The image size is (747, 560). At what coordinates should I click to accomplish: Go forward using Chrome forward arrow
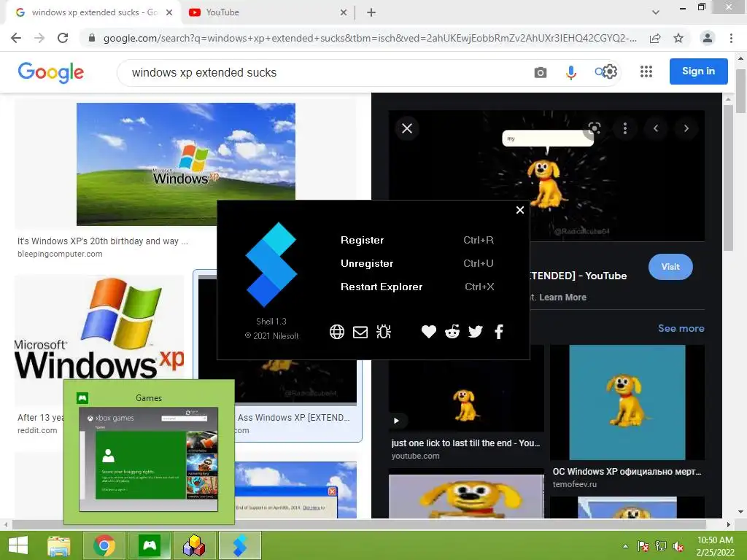pyautogui.click(x=39, y=38)
